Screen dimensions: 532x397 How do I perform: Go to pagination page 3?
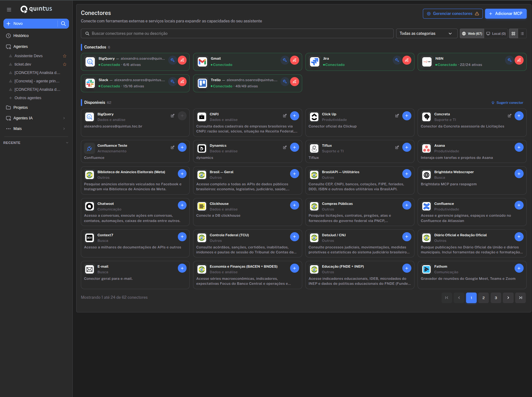[x=496, y=298]
